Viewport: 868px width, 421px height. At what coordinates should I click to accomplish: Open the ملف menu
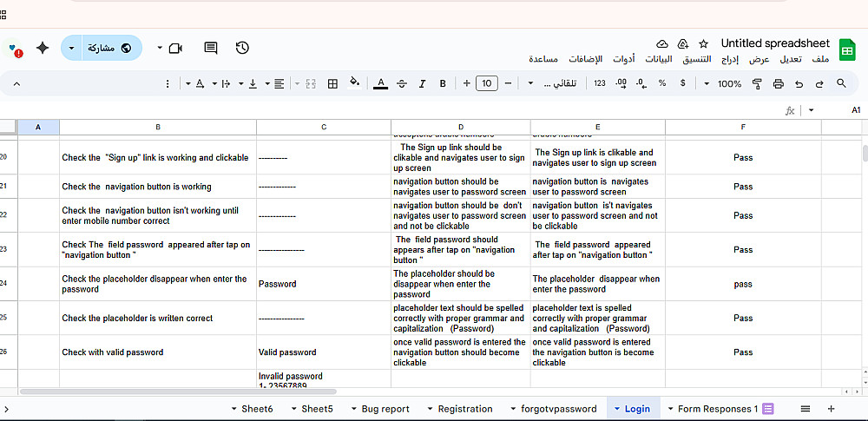click(x=820, y=59)
